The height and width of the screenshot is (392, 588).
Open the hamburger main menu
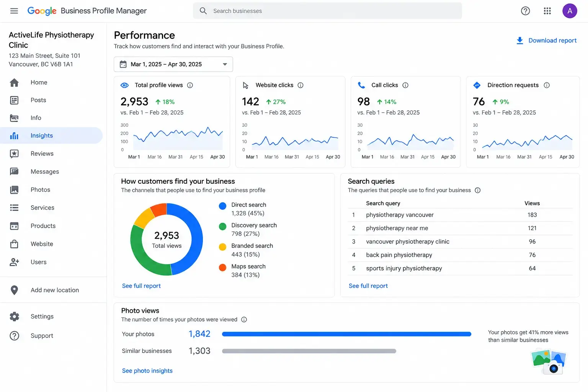14,11
